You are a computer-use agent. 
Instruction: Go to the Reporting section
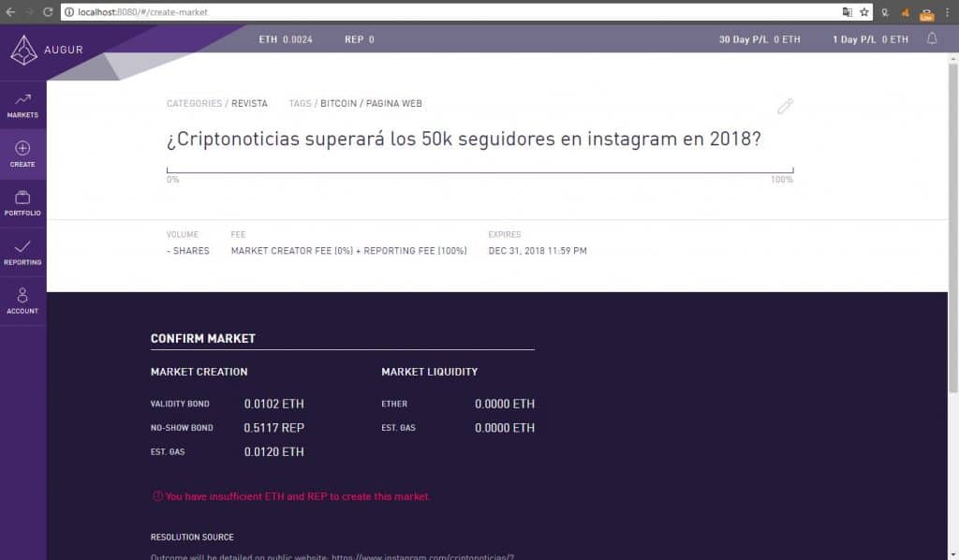[x=22, y=253]
